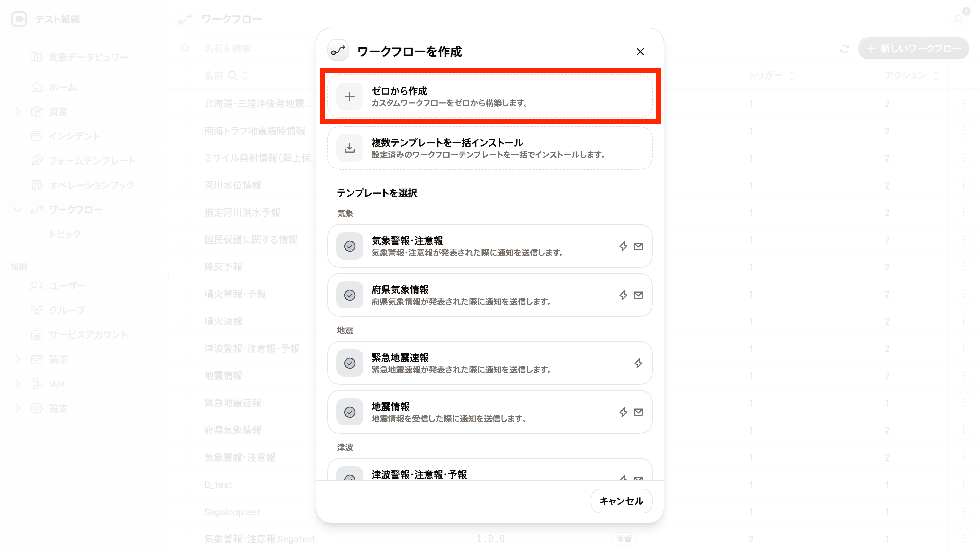Viewport: 980px width, 551px height.
Task: Open 気象データビュワー in the sidebar
Action: (x=81, y=57)
